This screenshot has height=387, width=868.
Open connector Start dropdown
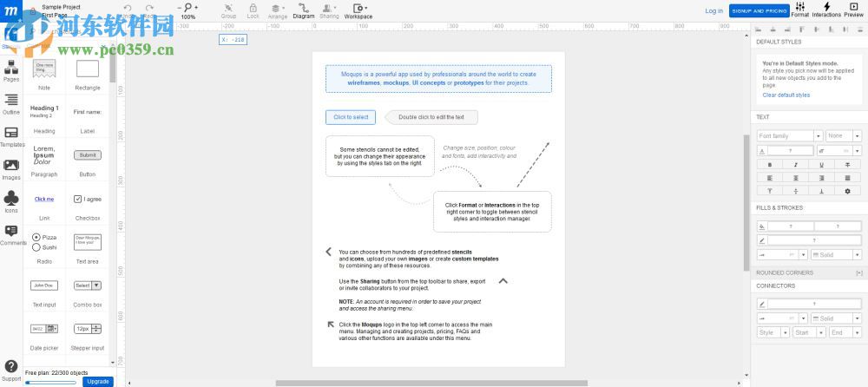809,332
